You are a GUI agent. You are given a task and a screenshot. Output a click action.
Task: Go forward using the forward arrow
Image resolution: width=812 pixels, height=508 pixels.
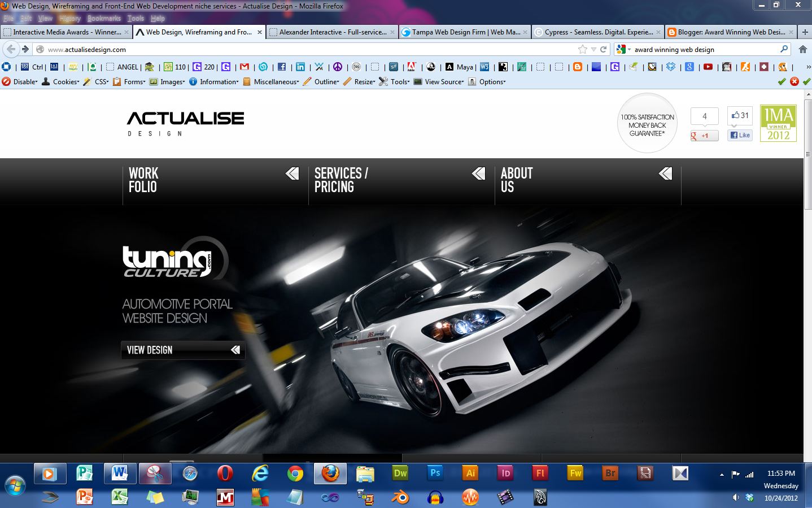pyautogui.click(x=25, y=49)
